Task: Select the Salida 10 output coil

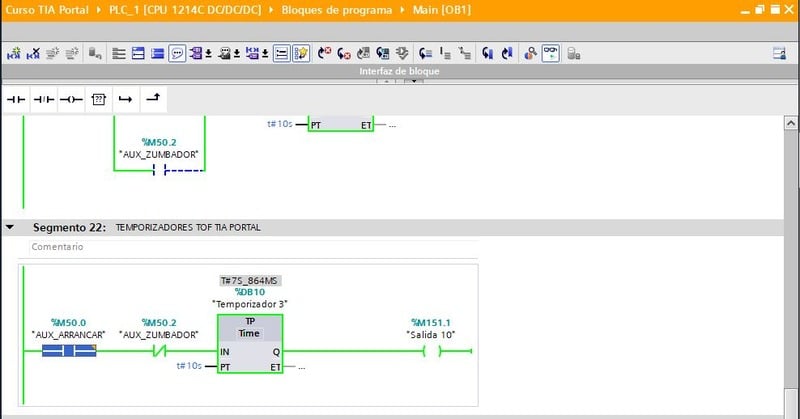Action: pyautogui.click(x=431, y=352)
